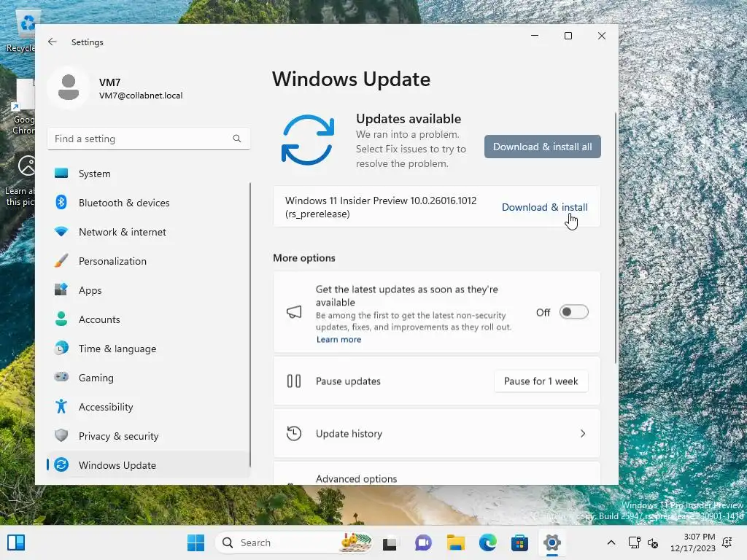Click the muted volume icon in the system tray

[x=653, y=542]
